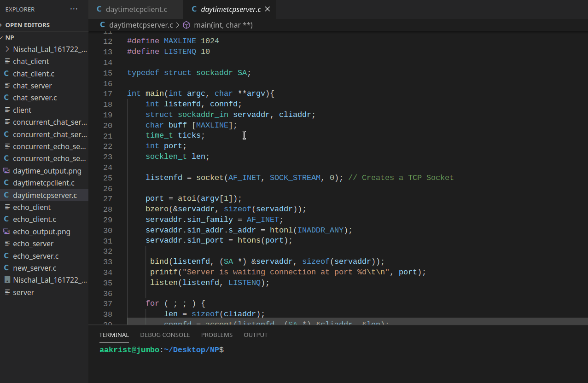Image resolution: width=588 pixels, height=383 pixels.
Task: Switch to the DEBUG CONSOLE tab
Action: (x=165, y=335)
